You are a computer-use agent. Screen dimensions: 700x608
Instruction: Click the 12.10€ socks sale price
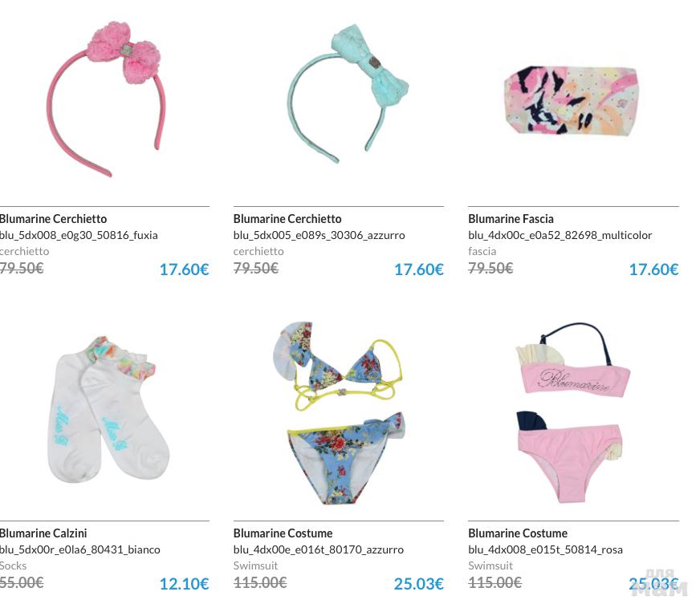point(184,584)
